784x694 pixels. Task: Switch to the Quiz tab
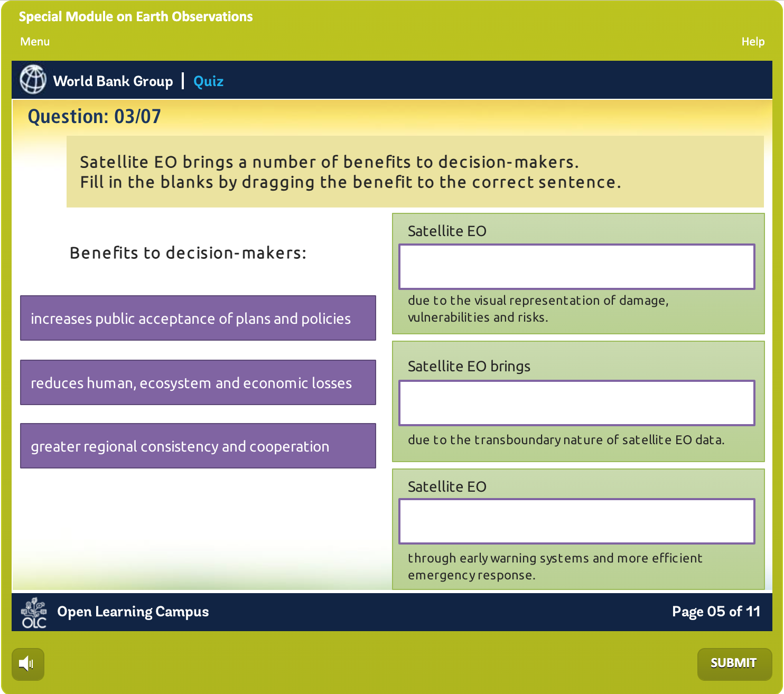[x=208, y=81]
